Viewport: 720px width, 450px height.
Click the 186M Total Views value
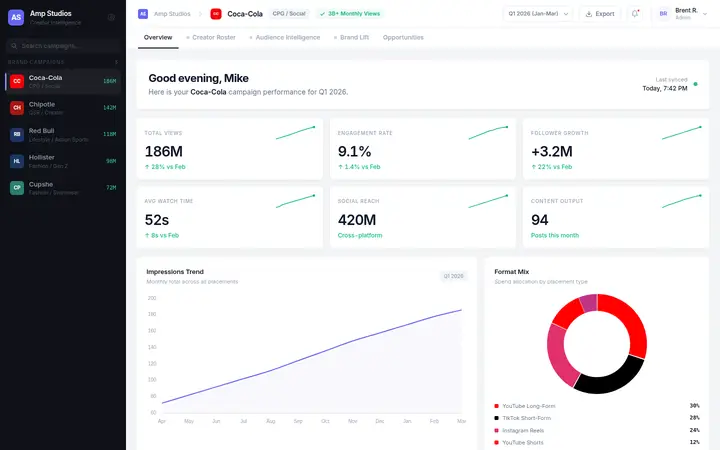(x=163, y=152)
